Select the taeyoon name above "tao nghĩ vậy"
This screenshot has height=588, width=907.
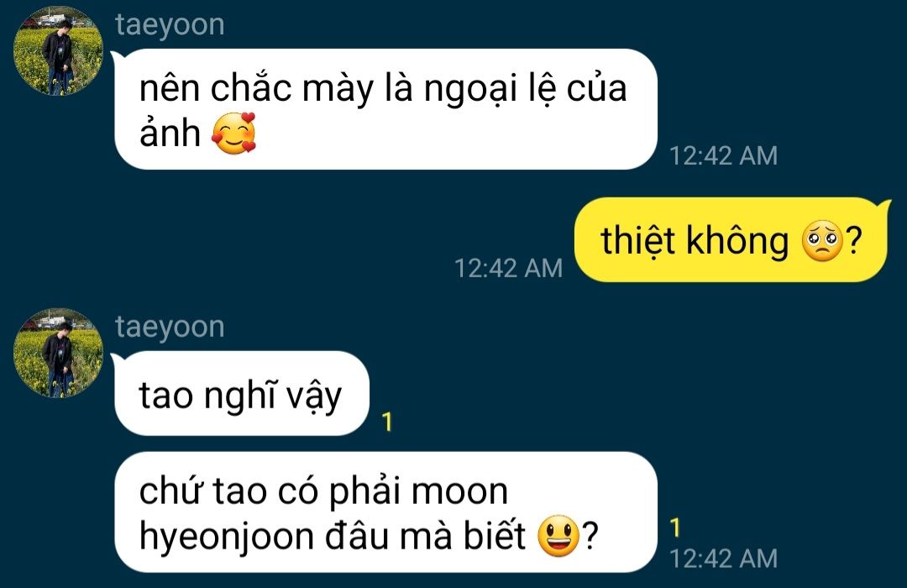click(x=170, y=327)
